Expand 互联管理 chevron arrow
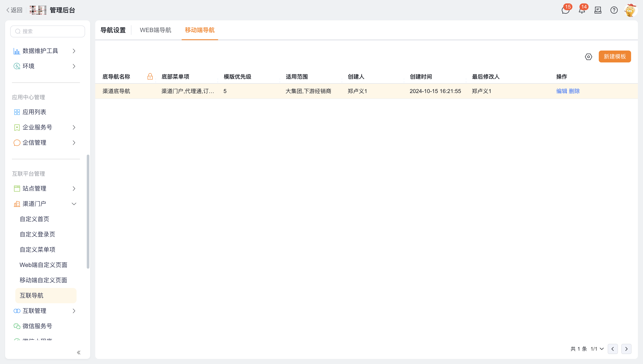 [x=74, y=311]
